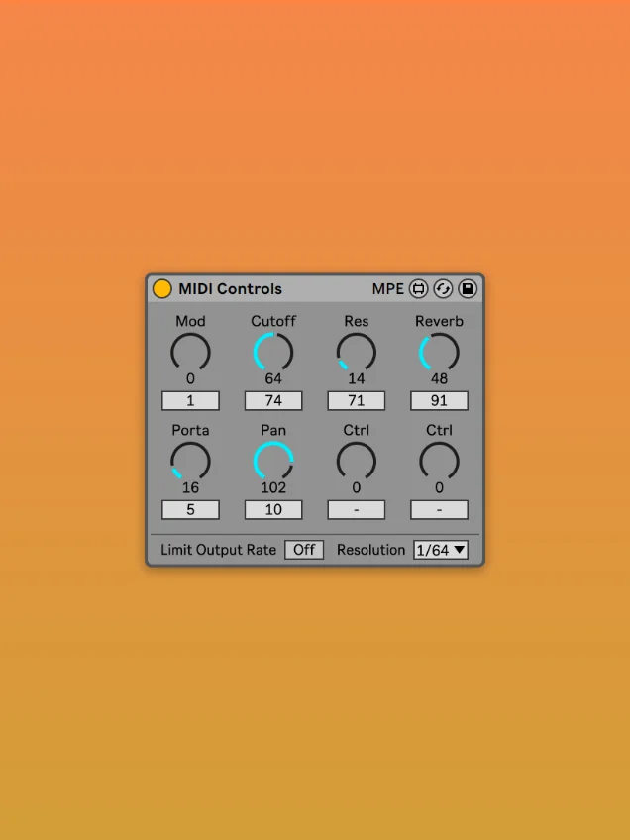The width and height of the screenshot is (630, 840).
Task: Click the CC number box showing 74
Action: [273, 401]
